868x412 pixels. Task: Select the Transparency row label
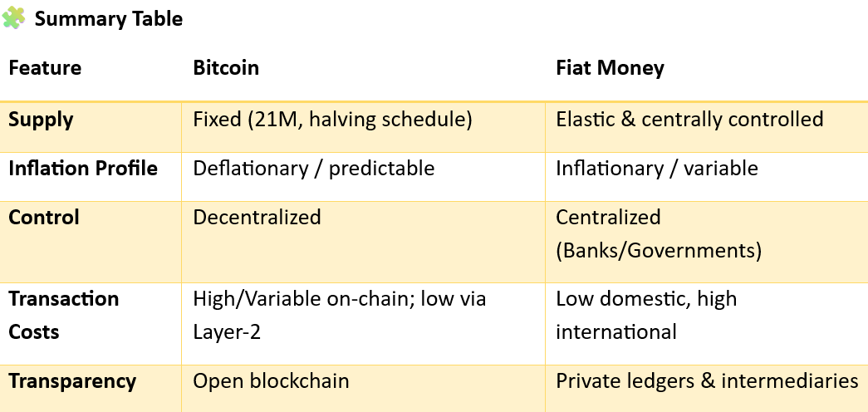click(x=72, y=381)
